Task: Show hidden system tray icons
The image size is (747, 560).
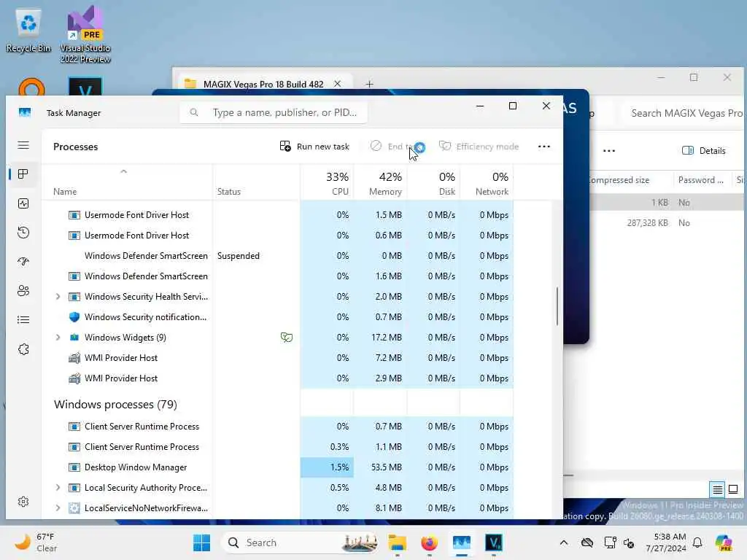Action: pos(564,542)
